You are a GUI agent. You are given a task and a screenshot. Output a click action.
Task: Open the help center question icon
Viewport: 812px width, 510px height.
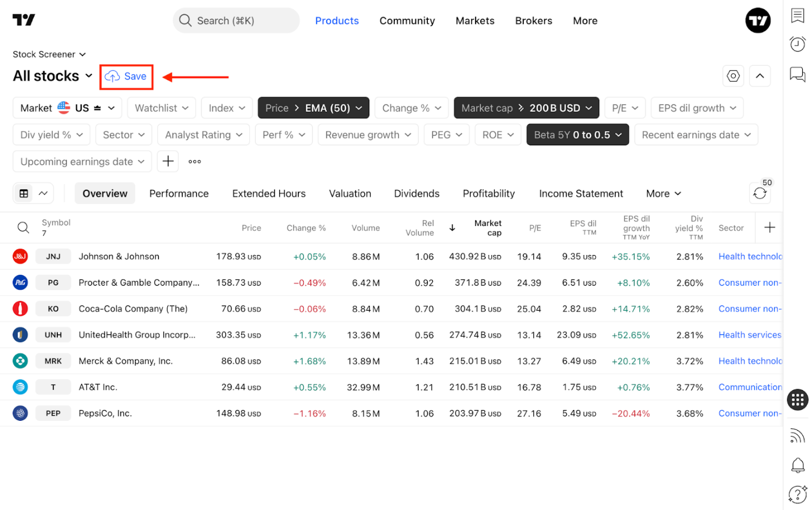coord(797,494)
